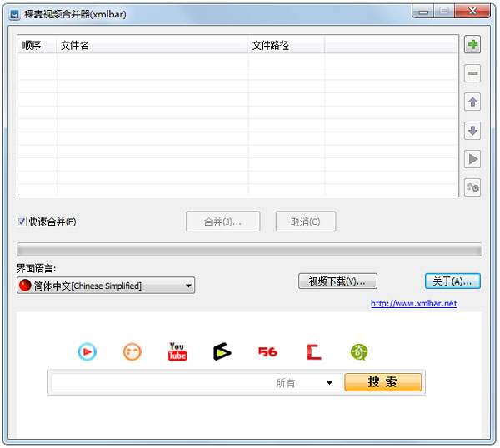Screen dimensions: 500x448
Task: Move file down with arrow icon
Action: tap(472, 131)
